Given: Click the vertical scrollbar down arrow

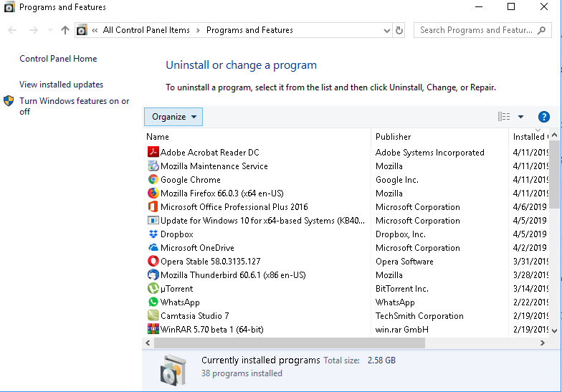Looking at the screenshot, I should tap(555, 331).
